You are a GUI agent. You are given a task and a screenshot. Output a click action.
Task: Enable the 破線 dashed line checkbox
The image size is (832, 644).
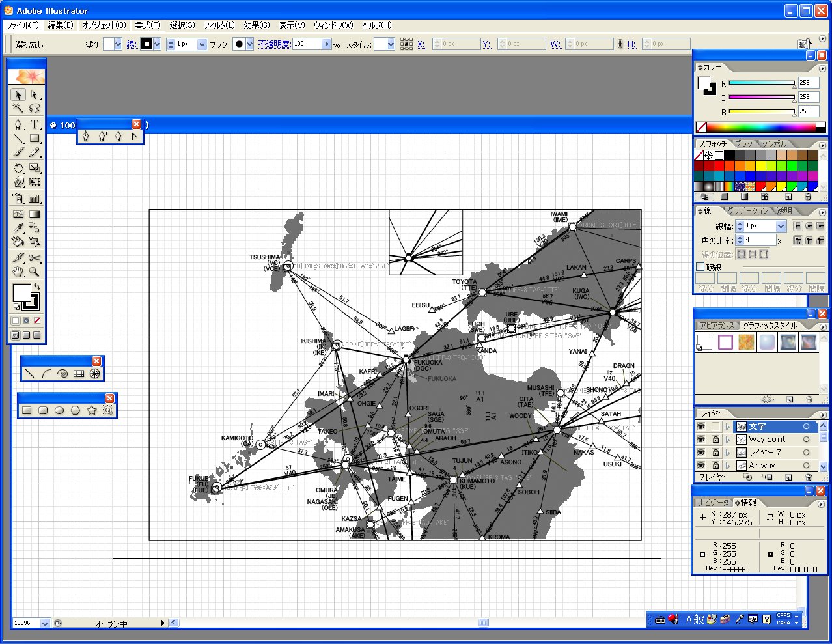(x=700, y=267)
